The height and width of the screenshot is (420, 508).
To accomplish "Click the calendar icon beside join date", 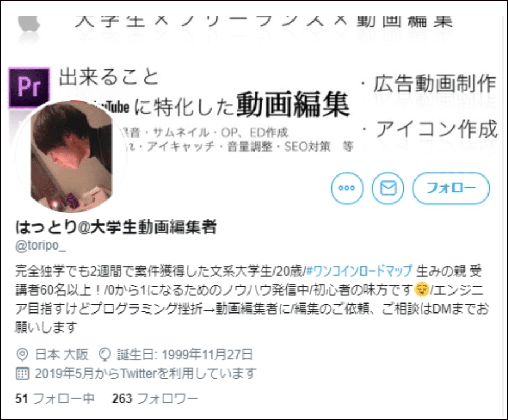I will coord(22,373).
